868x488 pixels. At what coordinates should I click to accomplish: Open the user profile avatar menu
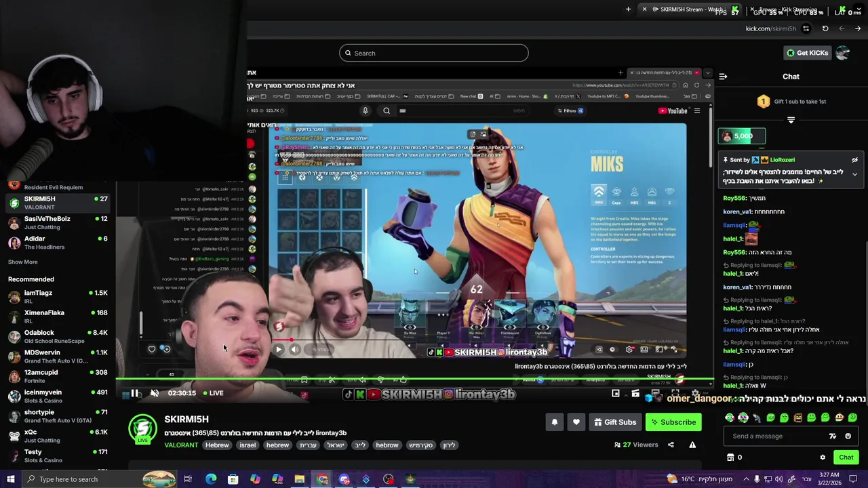pos(842,53)
